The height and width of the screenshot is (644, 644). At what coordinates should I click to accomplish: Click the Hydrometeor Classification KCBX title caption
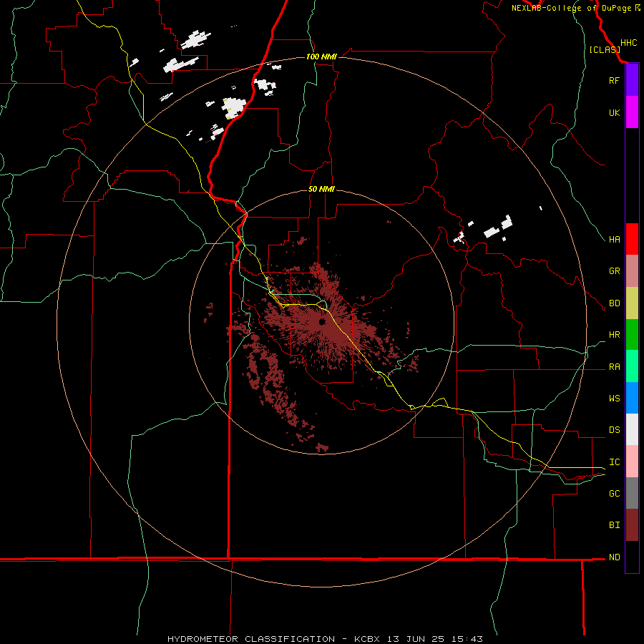326,639
